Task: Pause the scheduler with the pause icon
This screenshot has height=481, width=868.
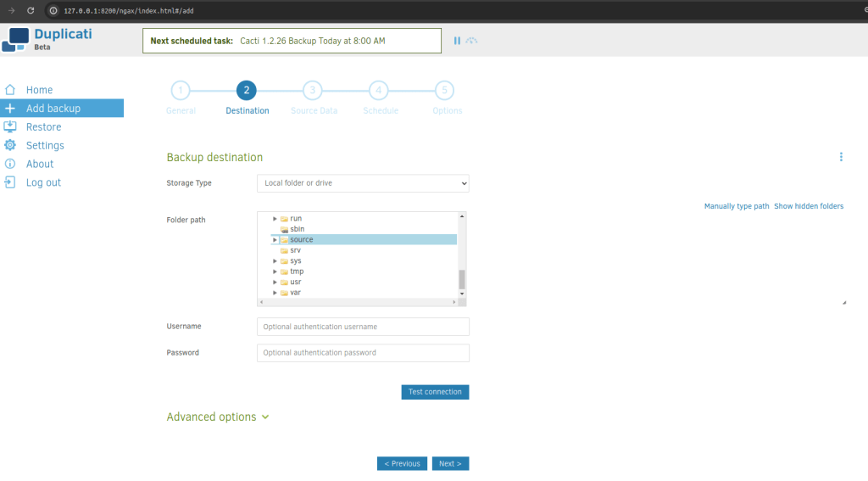Action: pos(457,41)
